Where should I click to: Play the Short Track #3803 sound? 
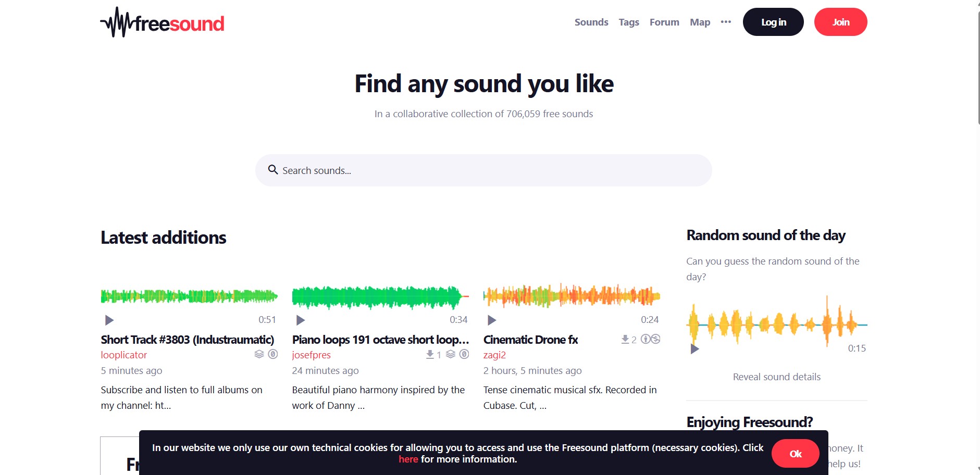click(109, 320)
